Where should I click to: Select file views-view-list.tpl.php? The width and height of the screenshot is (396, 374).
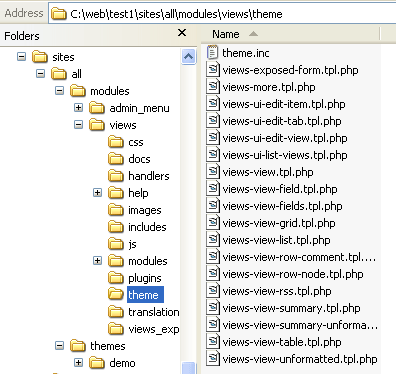(276, 240)
